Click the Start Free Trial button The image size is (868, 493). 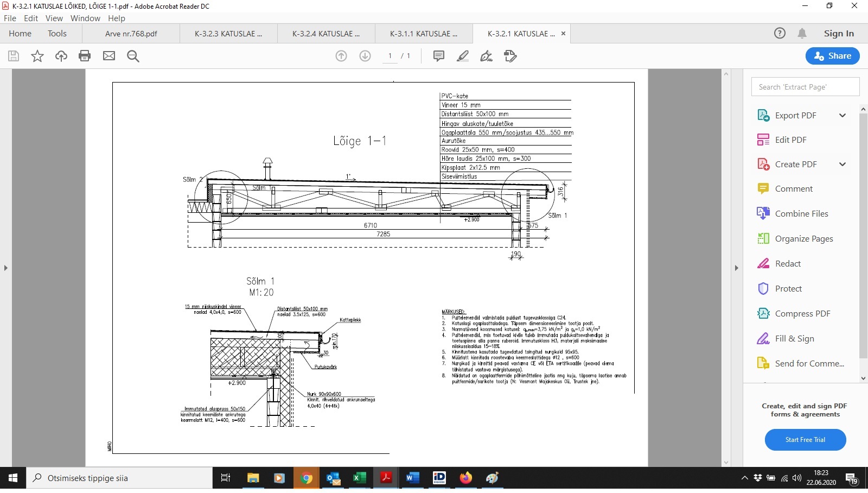pyautogui.click(x=805, y=440)
